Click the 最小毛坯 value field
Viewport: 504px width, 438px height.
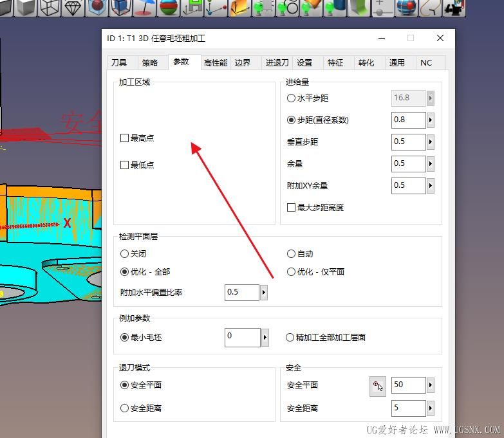coord(243,338)
